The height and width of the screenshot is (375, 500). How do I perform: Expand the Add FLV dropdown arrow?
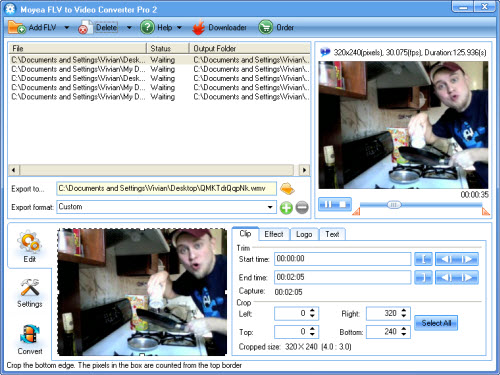[67, 28]
